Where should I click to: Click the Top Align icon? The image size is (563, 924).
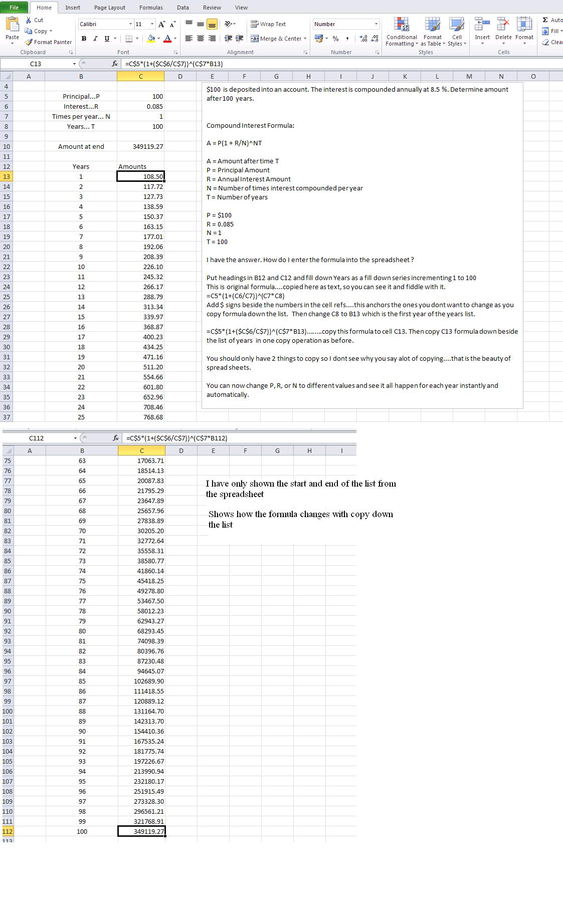tap(189, 24)
